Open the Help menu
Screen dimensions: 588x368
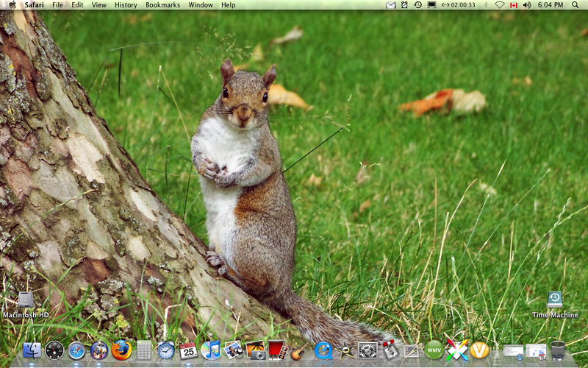click(229, 5)
